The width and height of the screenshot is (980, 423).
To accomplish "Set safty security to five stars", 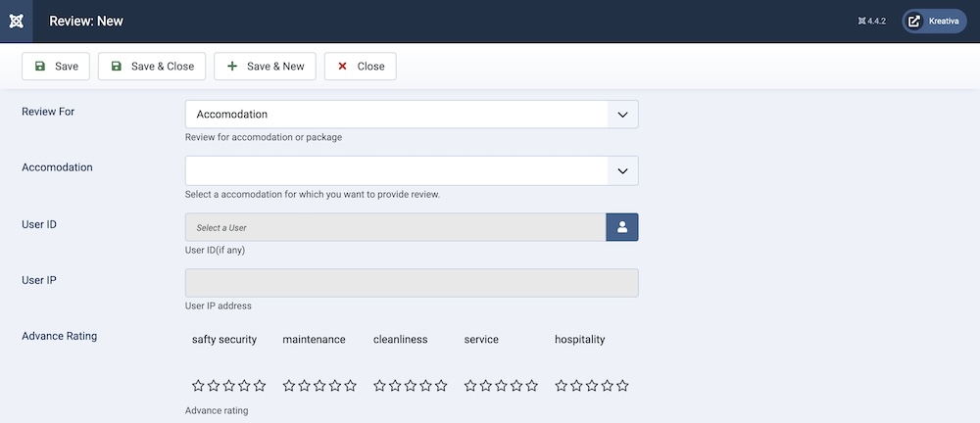I will [260, 386].
